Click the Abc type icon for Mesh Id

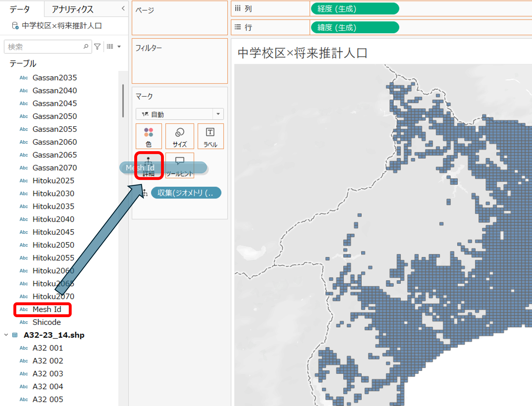24,309
